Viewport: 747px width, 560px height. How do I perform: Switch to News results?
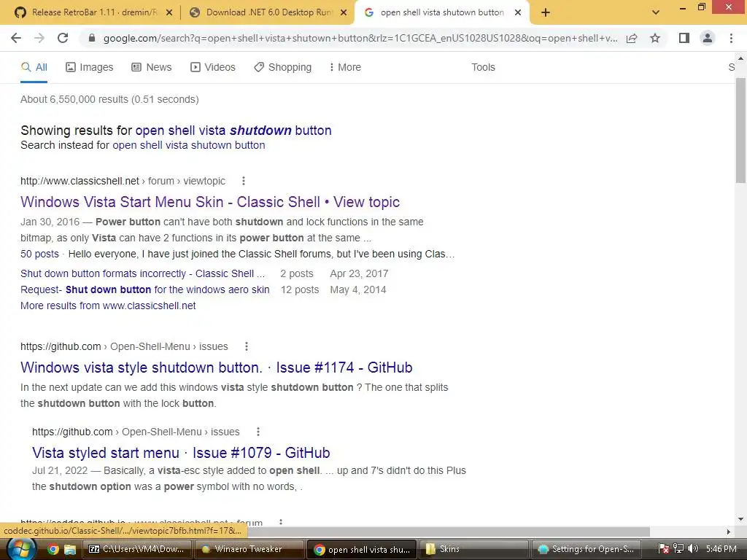tap(152, 67)
